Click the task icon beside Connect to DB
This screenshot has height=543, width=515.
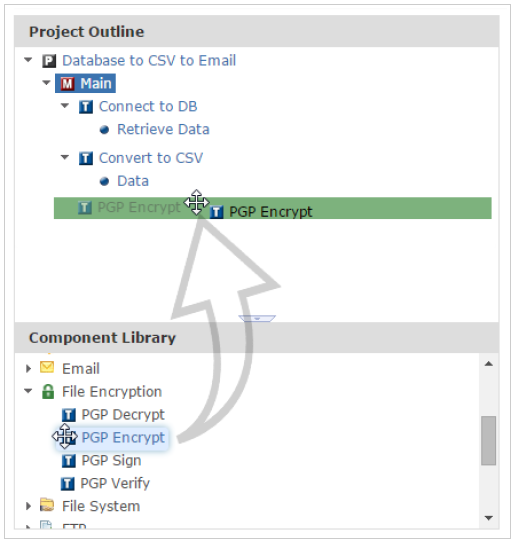86,107
